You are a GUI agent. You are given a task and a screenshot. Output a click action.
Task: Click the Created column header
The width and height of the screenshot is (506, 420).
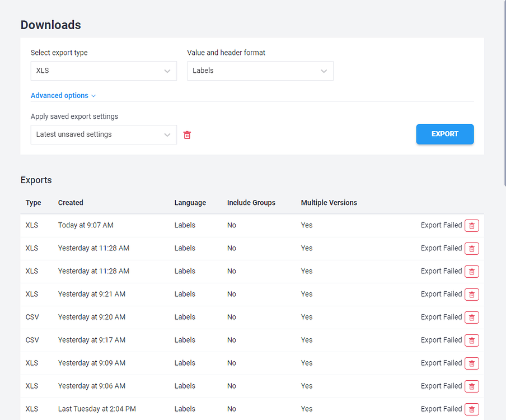[x=71, y=203]
